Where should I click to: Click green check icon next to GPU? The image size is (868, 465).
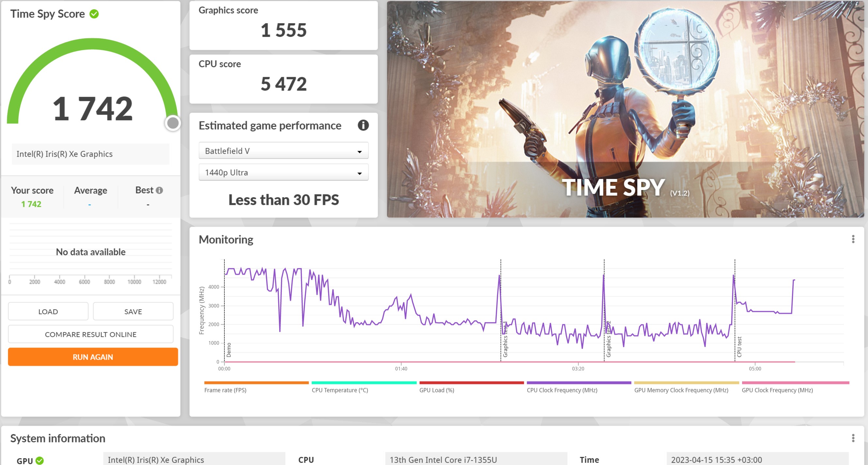(x=40, y=460)
